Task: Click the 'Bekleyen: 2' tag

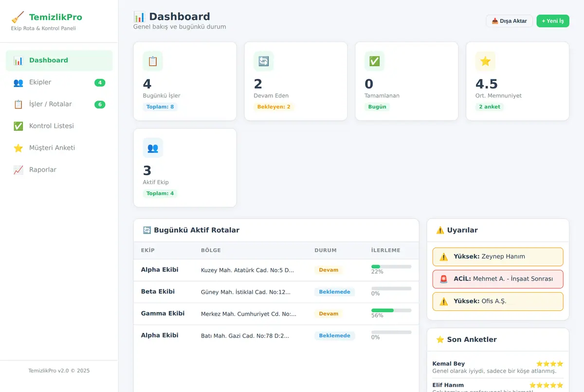Action: pos(274,107)
